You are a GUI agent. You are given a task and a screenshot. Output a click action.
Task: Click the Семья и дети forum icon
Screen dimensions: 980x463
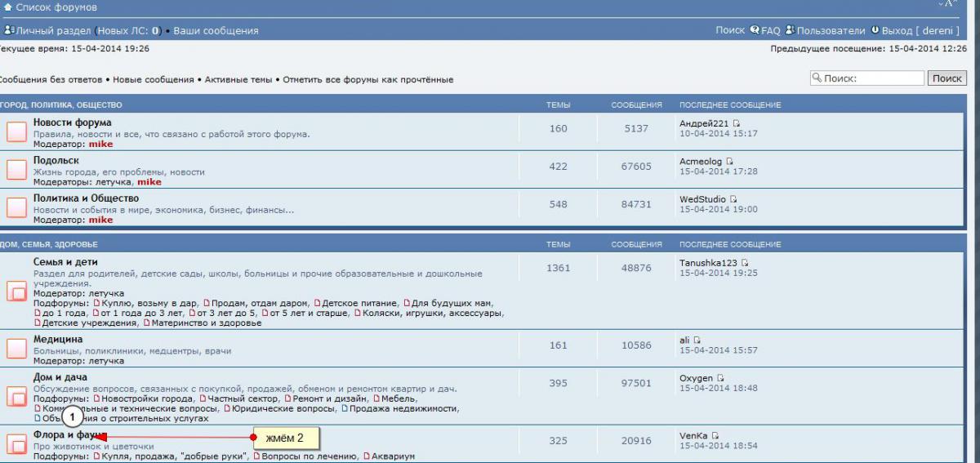pos(17,291)
